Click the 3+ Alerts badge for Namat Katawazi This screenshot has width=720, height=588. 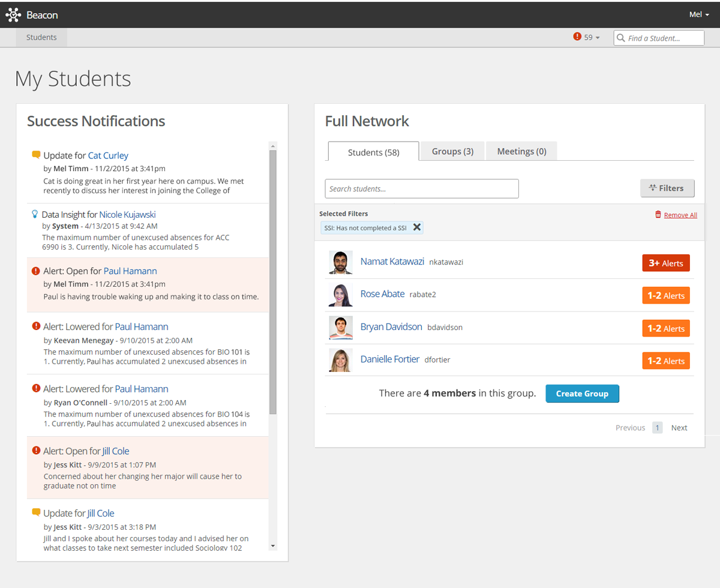tap(666, 263)
